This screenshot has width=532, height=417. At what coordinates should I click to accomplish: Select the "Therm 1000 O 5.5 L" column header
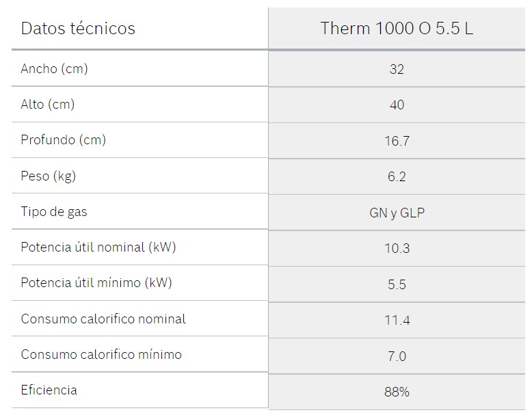tap(397, 29)
